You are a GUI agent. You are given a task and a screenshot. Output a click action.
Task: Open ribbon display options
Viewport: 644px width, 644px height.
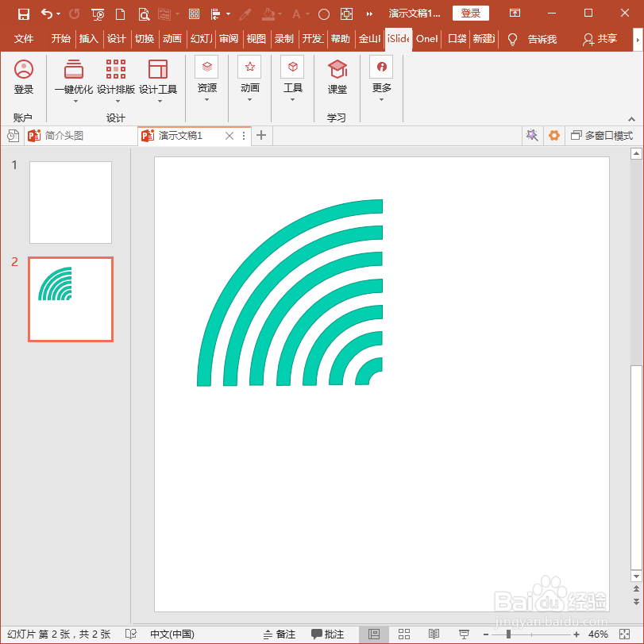click(515, 13)
